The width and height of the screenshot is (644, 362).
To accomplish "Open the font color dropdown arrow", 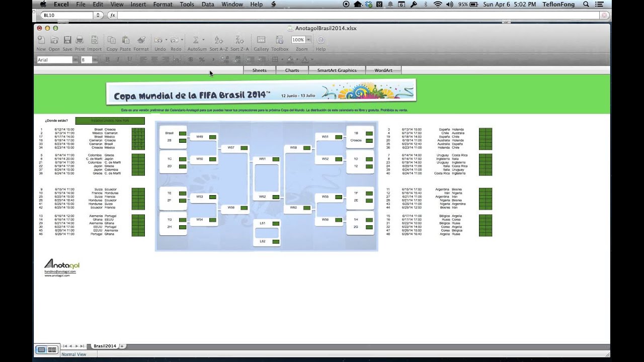I will (x=311, y=59).
